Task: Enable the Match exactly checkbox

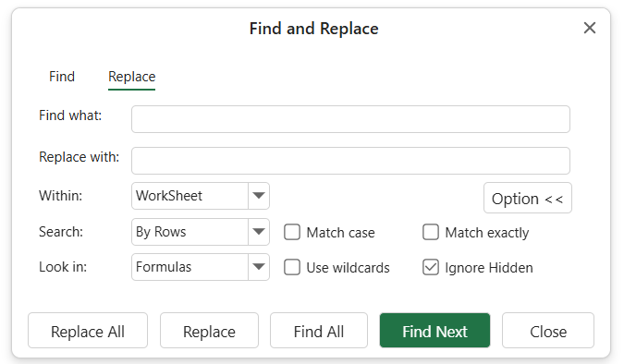Action: tap(431, 232)
